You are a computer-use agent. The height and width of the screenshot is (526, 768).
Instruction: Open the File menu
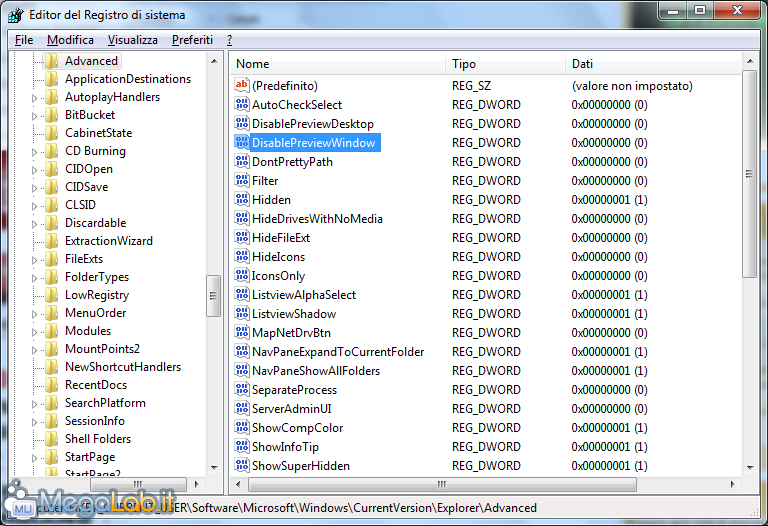(x=24, y=40)
